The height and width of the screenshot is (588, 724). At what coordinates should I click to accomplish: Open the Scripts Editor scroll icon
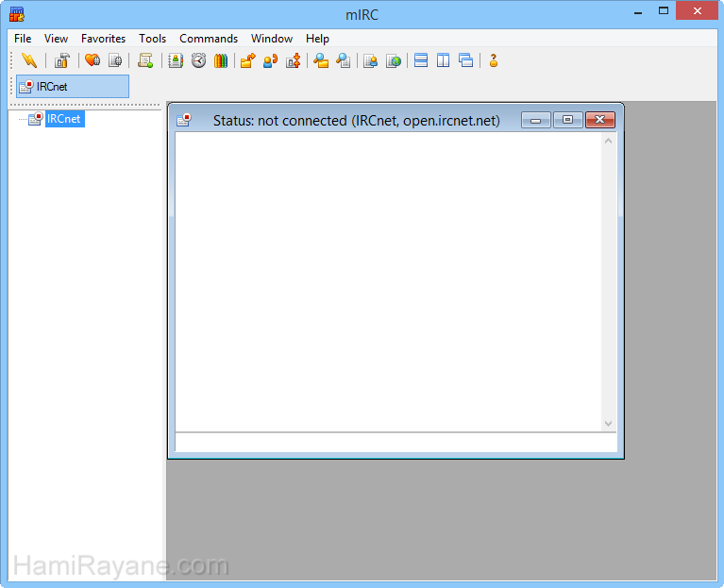coord(145,60)
